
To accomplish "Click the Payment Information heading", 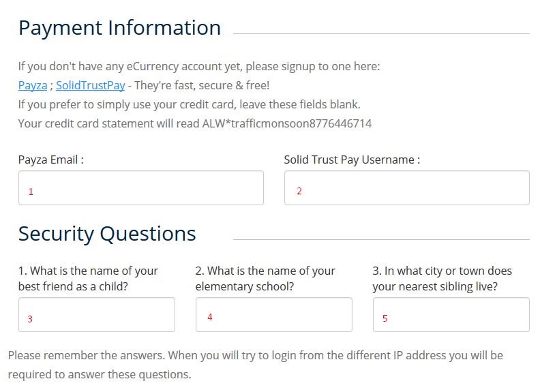I will [119, 28].
